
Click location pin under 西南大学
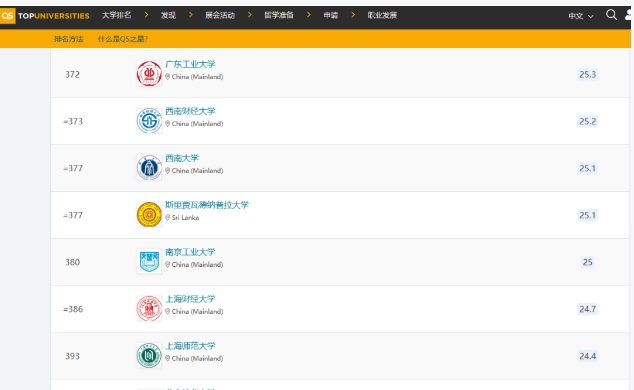point(167,171)
